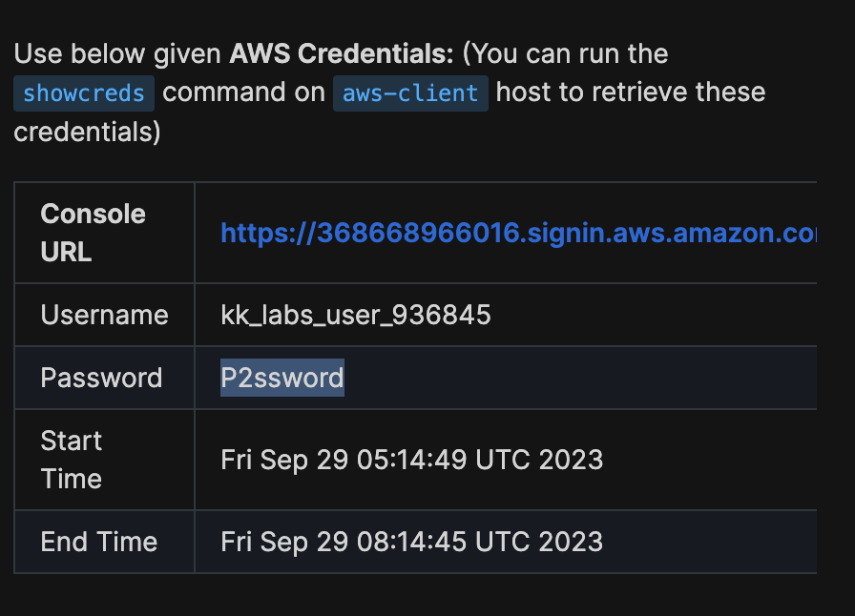Screen dimensions: 855x616
Task: Click the '(You can run the' text
Action: click(x=565, y=53)
